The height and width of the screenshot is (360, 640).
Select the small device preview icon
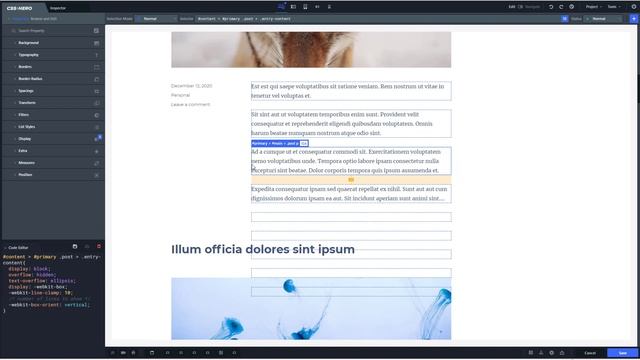[x=317, y=7]
